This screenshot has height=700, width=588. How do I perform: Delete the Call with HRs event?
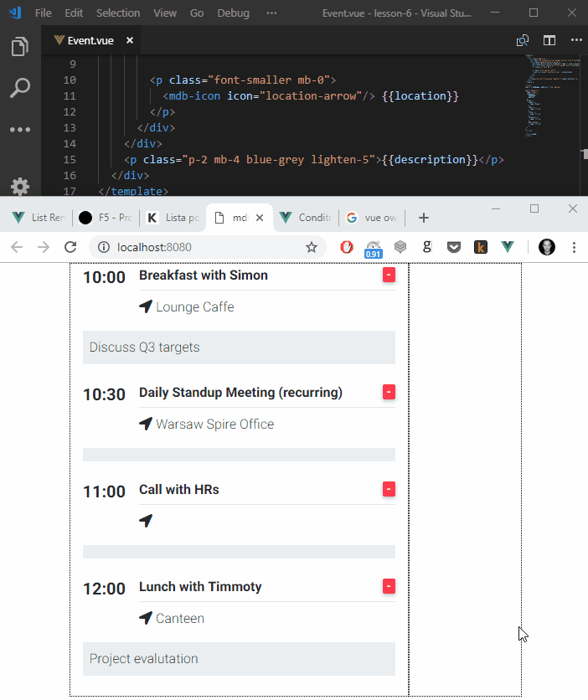389,489
